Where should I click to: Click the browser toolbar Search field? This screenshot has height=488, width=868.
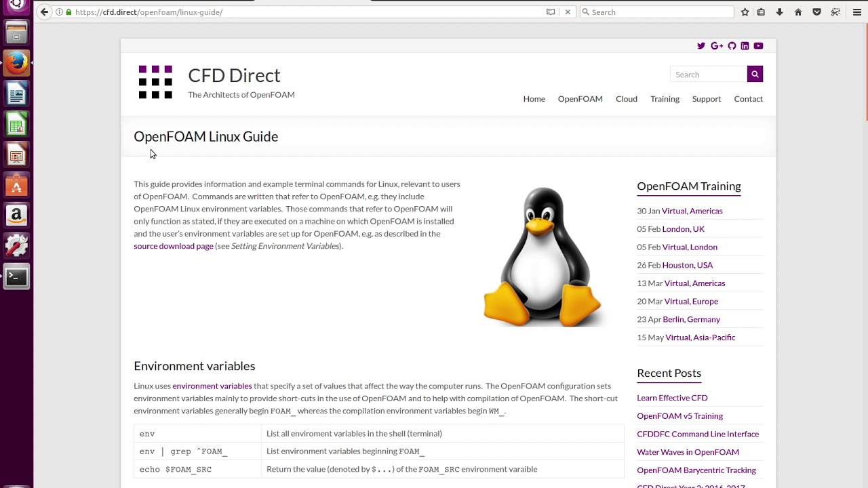(656, 12)
